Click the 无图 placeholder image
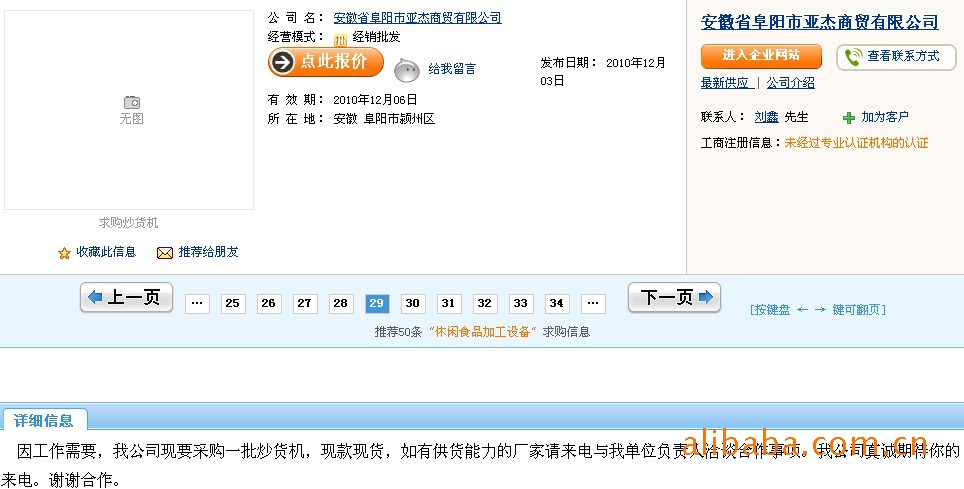The width and height of the screenshot is (964, 489). (129, 109)
